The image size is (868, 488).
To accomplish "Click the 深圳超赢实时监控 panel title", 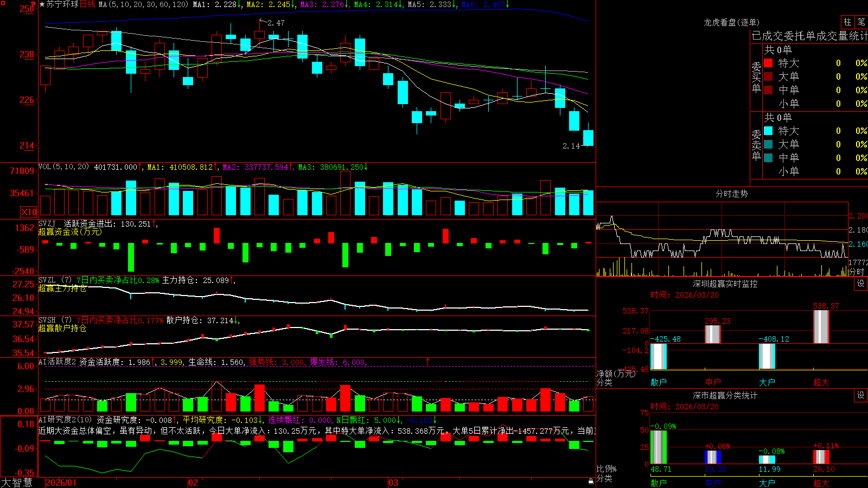I will pyautogui.click(x=725, y=284).
